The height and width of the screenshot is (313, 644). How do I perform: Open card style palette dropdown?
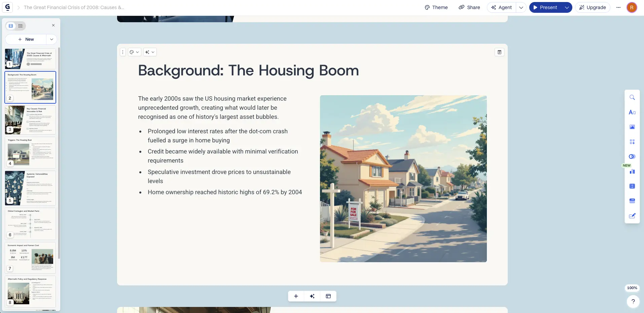point(134,52)
